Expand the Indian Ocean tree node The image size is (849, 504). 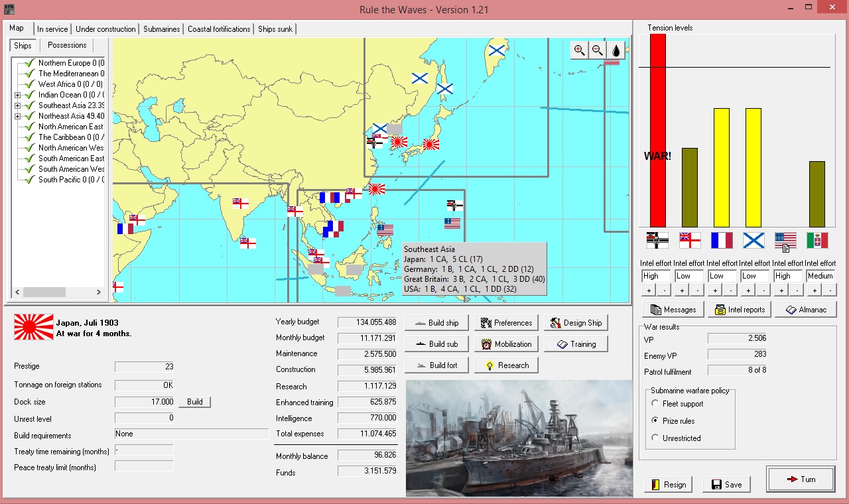(x=17, y=95)
